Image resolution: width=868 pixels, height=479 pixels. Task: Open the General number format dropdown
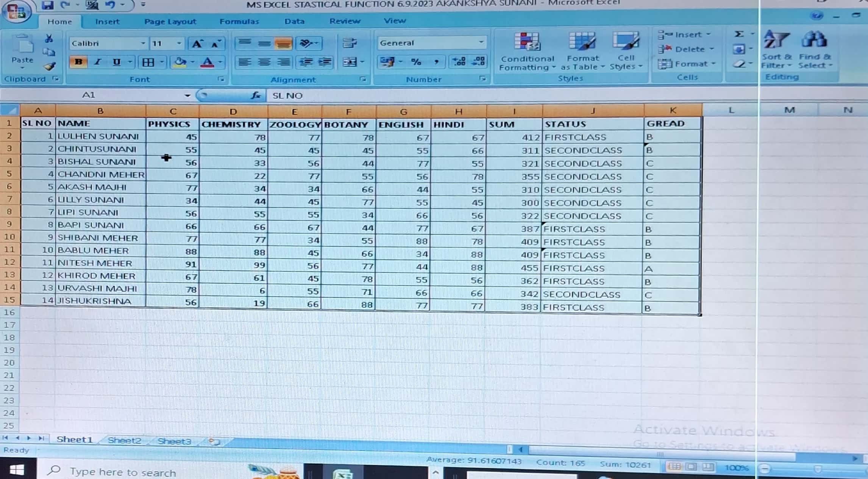[x=481, y=42]
